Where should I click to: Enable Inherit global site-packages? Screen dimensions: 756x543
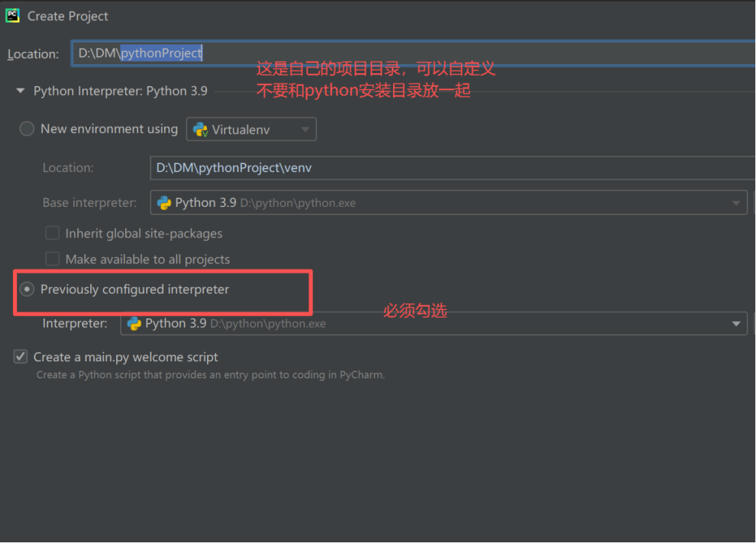[52, 233]
